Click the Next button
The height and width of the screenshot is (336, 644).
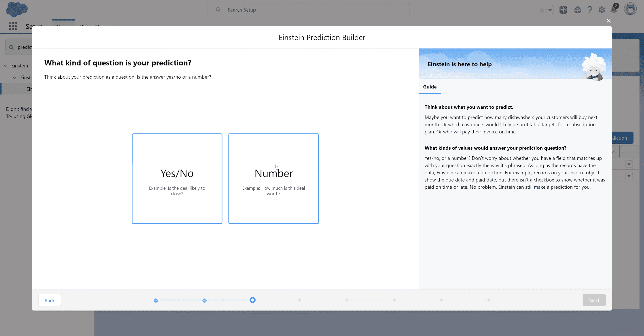[594, 300]
